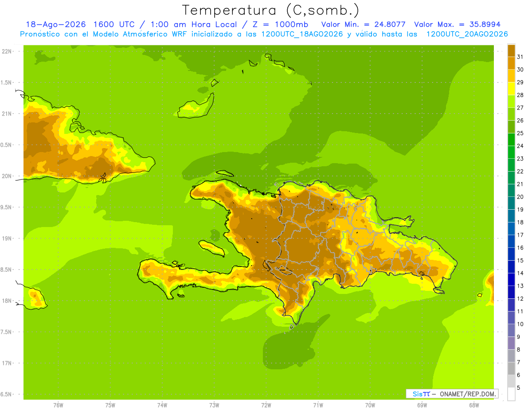Click the legend value "28"
532x411 pixels.
[x=520, y=95]
